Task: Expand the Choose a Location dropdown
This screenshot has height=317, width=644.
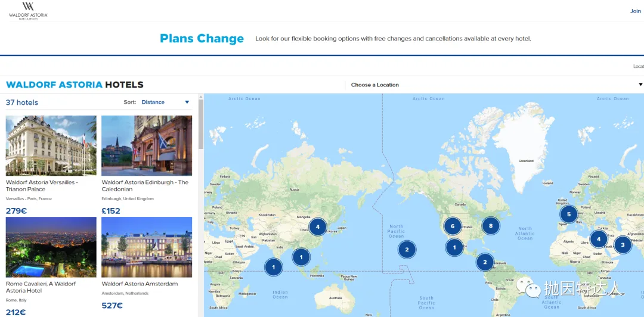Action: pyautogui.click(x=495, y=85)
